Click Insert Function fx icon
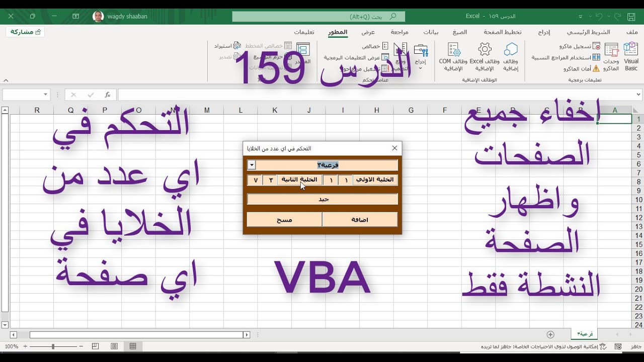The image size is (644, 362). pos(107,95)
